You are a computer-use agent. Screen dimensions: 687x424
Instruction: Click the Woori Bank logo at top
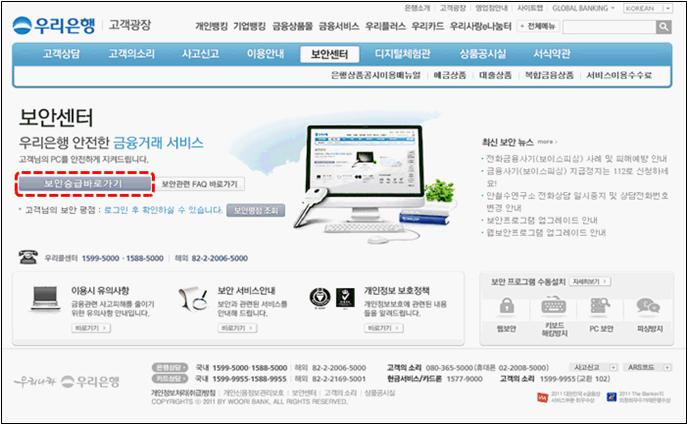coord(54,25)
